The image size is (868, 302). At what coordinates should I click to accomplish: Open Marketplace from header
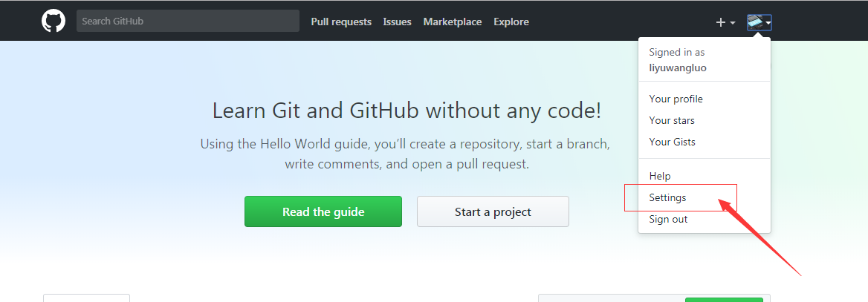coord(453,22)
